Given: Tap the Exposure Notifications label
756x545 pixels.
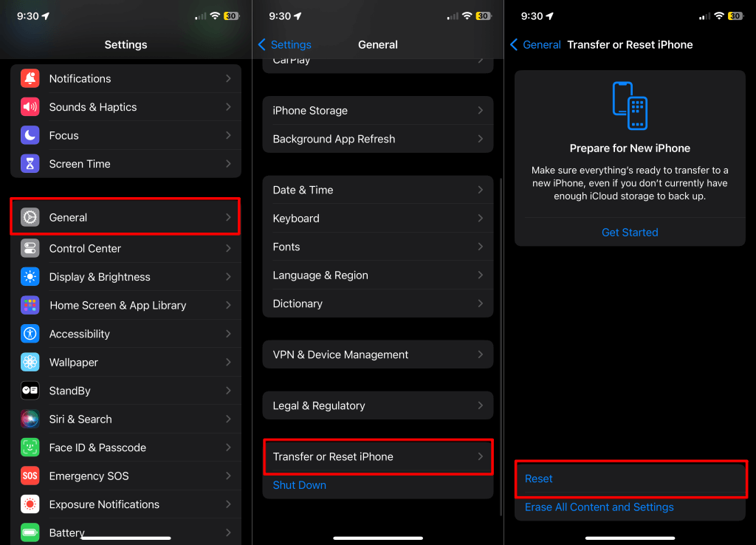Looking at the screenshot, I should [x=104, y=504].
